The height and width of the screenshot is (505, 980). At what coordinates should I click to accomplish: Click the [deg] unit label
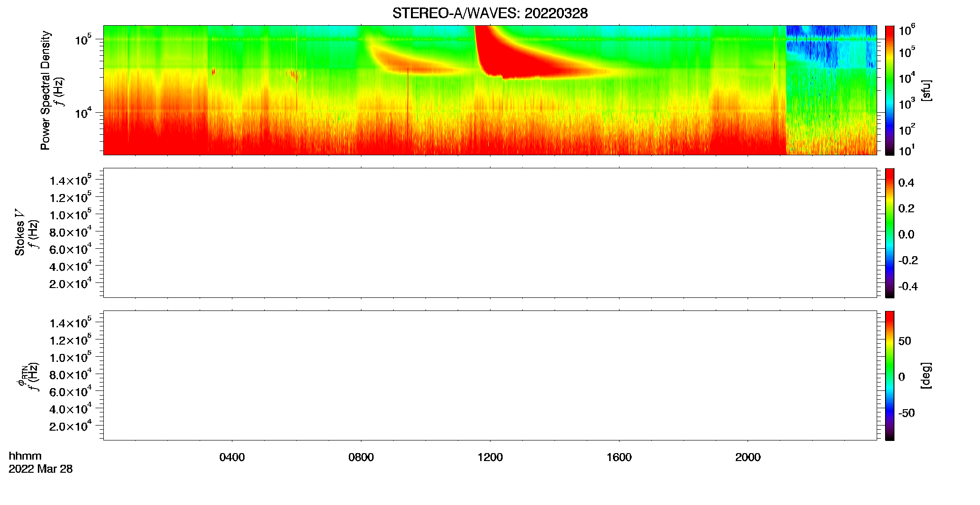pyautogui.click(x=926, y=375)
